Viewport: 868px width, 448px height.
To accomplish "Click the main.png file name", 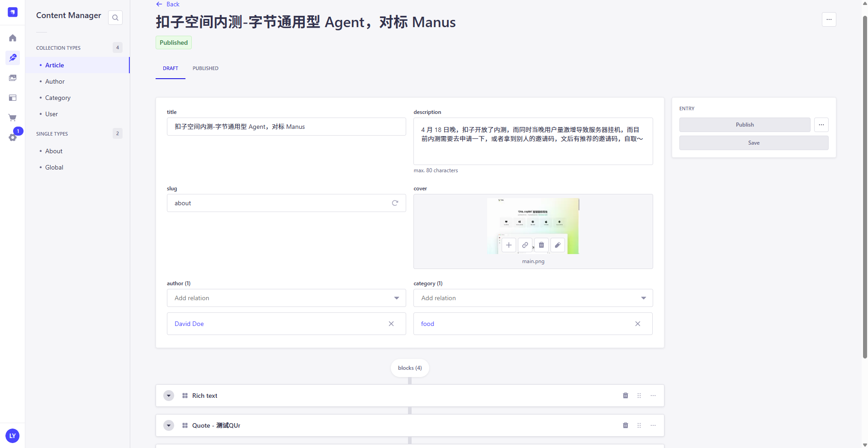I will click(533, 261).
